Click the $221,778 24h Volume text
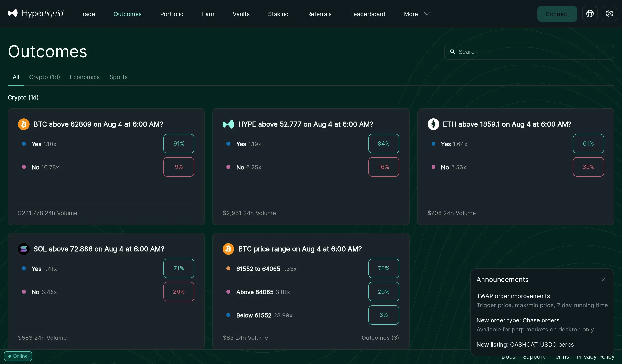Image resolution: width=622 pixels, height=364 pixels. click(48, 213)
